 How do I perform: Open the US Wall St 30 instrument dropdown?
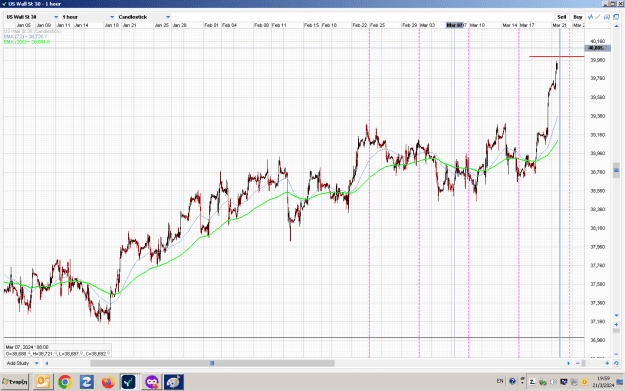[32, 17]
